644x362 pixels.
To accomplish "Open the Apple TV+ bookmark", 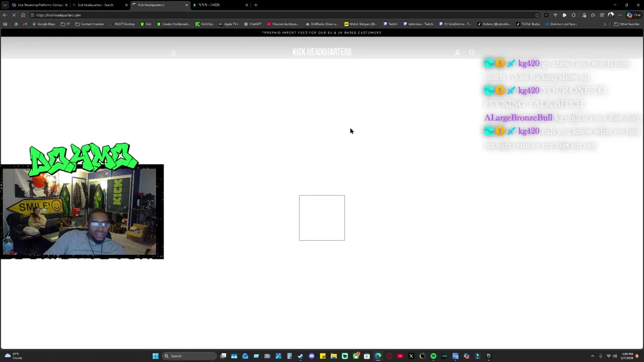I will tap(228, 24).
